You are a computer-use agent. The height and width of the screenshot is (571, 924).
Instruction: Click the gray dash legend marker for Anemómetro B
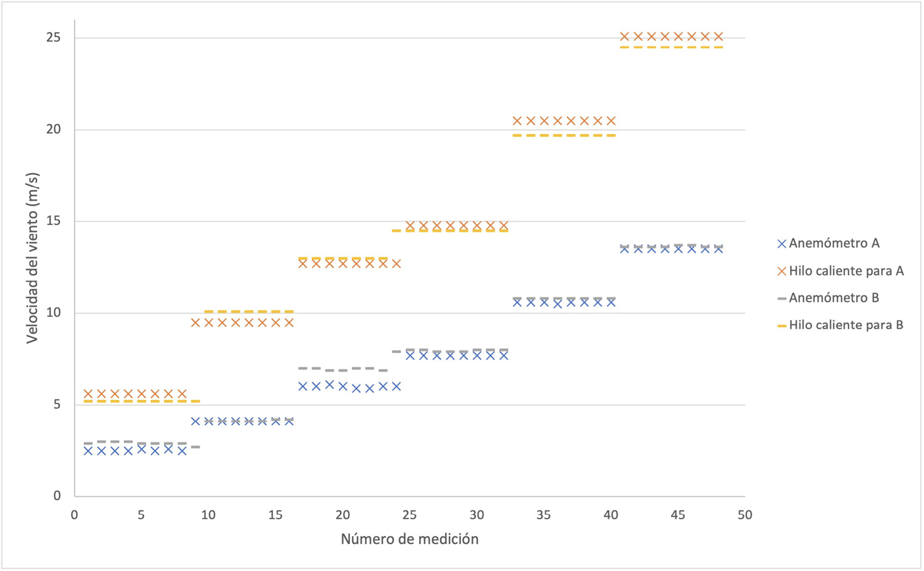(x=782, y=298)
